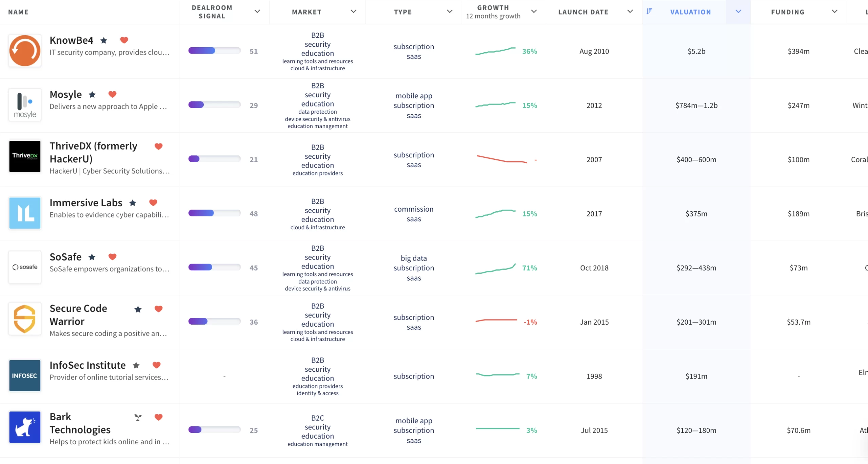Click the Type column header
This screenshot has height=464, width=868.
pos(403,12)
